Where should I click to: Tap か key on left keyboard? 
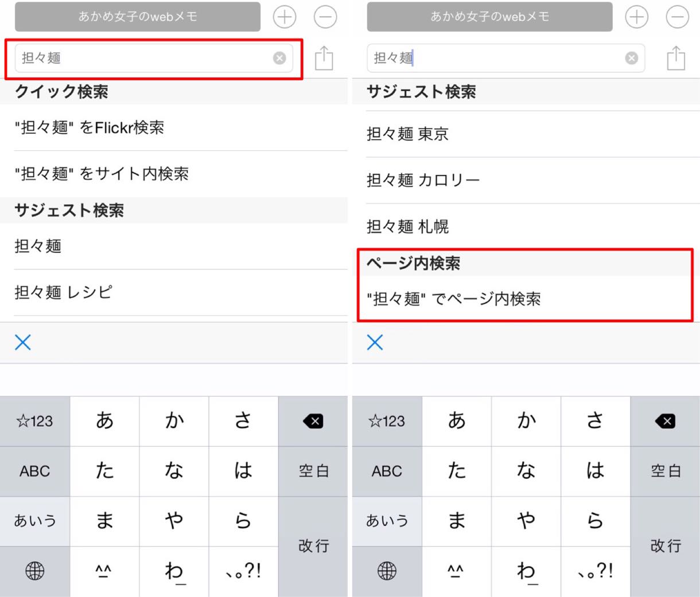174,422
